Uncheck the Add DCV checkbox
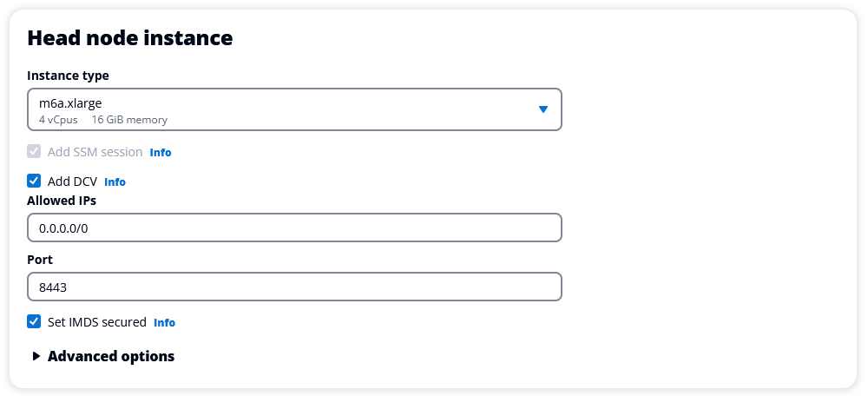868x396 pixels. 34,181
